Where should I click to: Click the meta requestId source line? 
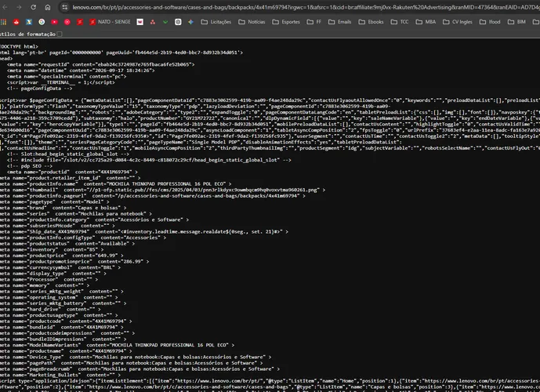coord(101,64)
